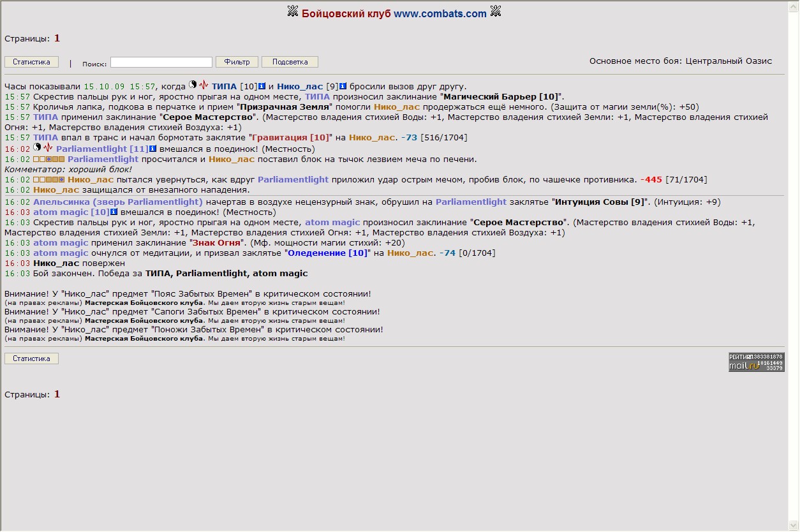This screenshot has height=532, width=800.
Task: Click 'Апельсинка (зверь Parliamentlight)' pet name
Action: click(118, 202)
